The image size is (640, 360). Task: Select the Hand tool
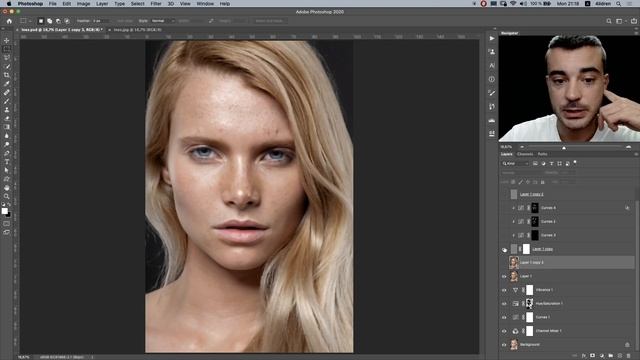tap(7, 188)
